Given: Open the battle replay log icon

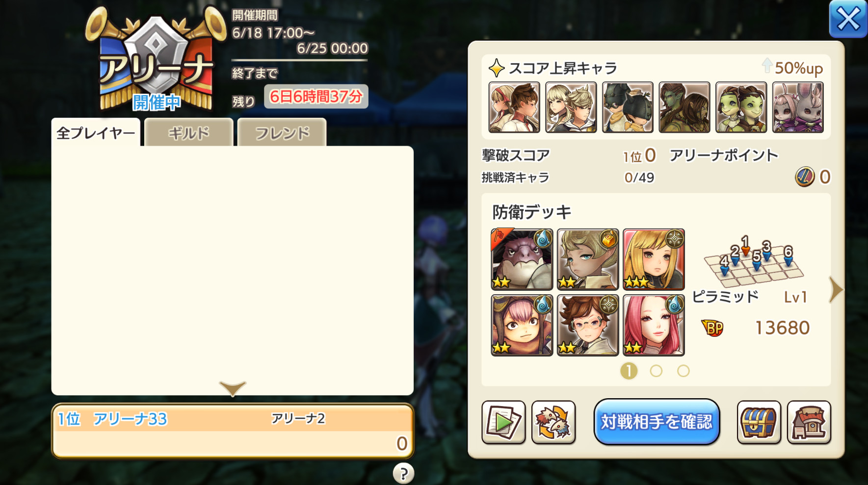Looking at the screenshot, I should point(503,422).
